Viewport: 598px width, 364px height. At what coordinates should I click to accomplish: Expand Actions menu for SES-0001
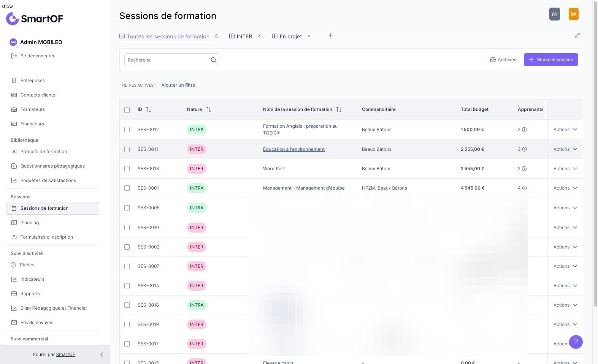click(x=565, y=188)
